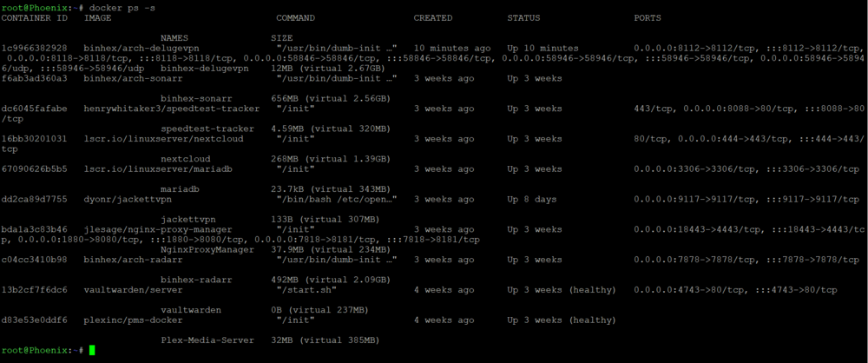The image size is (868, 363).
Task: Click the '/bin/bash /etc/open…' command
Action: click(337, 199)
